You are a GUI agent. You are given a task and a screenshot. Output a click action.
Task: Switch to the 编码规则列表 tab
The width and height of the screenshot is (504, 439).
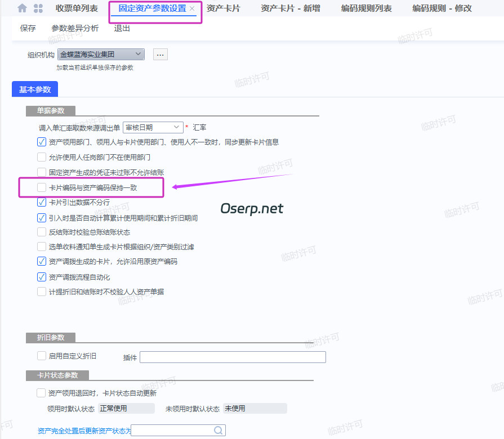click(366, 8)
